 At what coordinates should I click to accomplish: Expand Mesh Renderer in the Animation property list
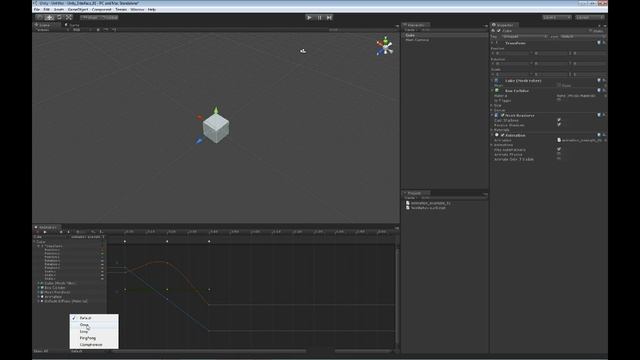coord(39,292)
